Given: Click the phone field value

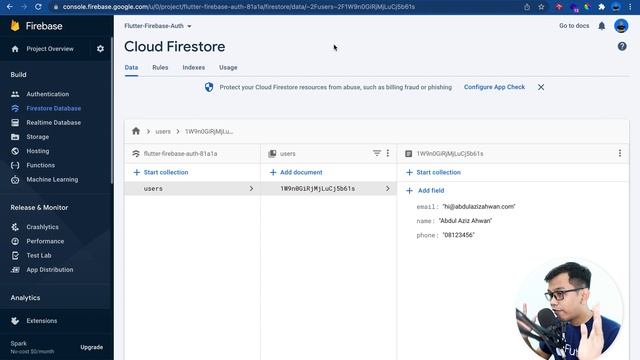Looking at the screenshot, I should 458,235.
